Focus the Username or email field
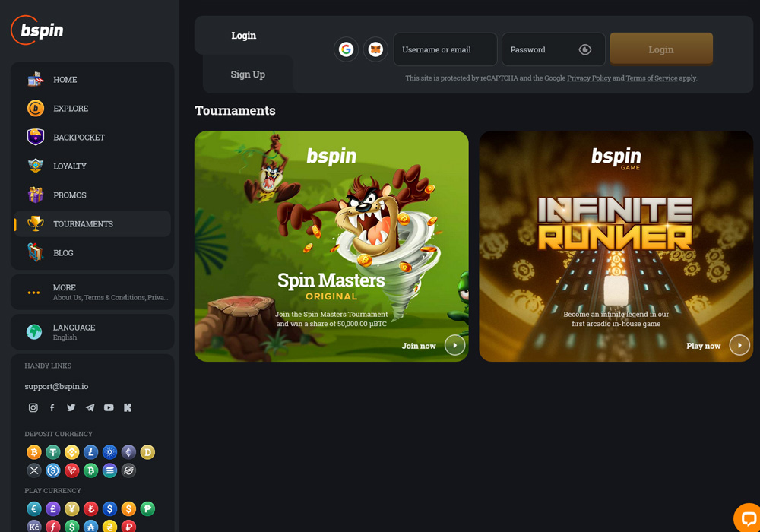760x532 pixels. (x=445, y=49)
